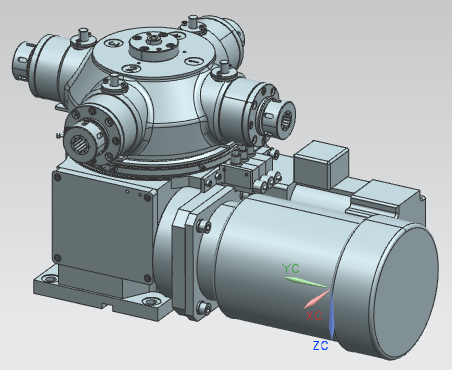Pick the lower bolt on the motor flange
The height and width of the screenshot is (370, 452).
pyautogui.click(x=204, y=307)
